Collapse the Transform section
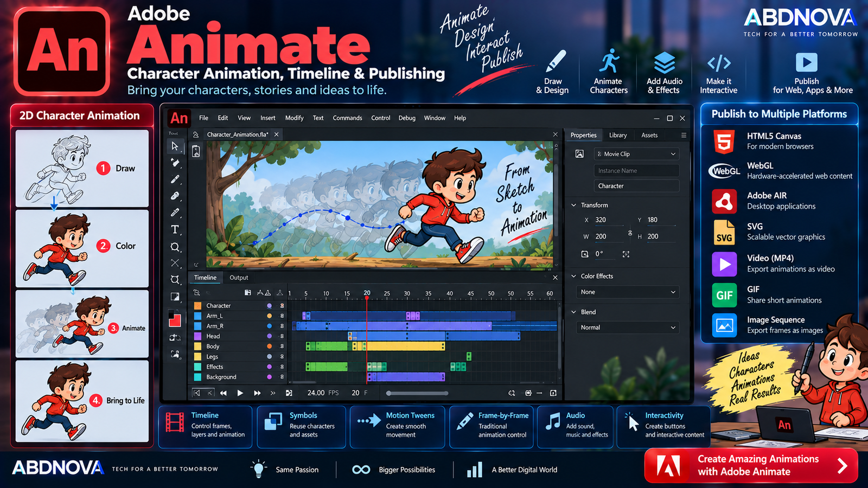868x488 pixels. pyautogui.click(x=573, y=205)
